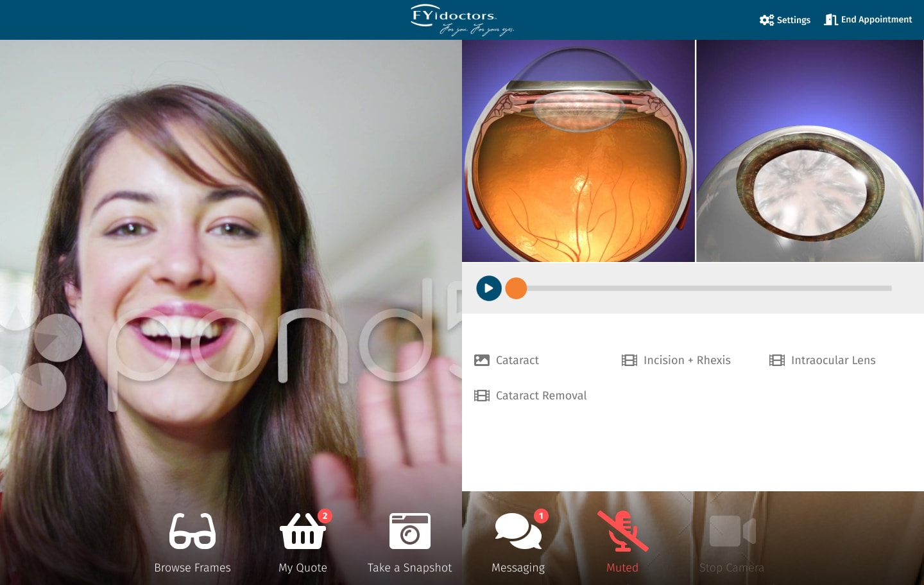The image size is (924, 585).
Task: Select the Browse Frames glasses icon
Action: pyautogui.click(x=192, y=530)
